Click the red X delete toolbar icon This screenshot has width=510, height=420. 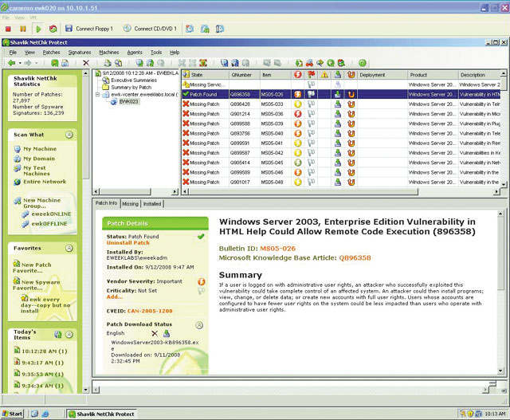(x=86, y=63)
